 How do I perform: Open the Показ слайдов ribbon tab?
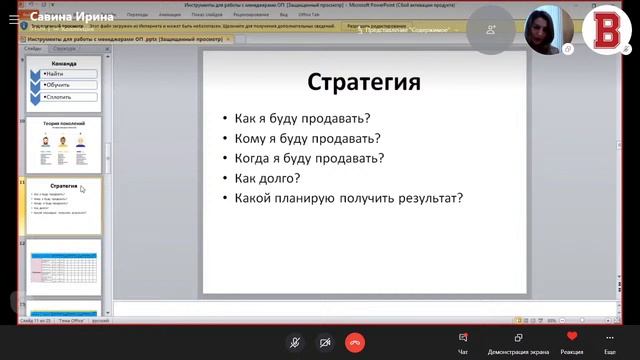point(207,15)
